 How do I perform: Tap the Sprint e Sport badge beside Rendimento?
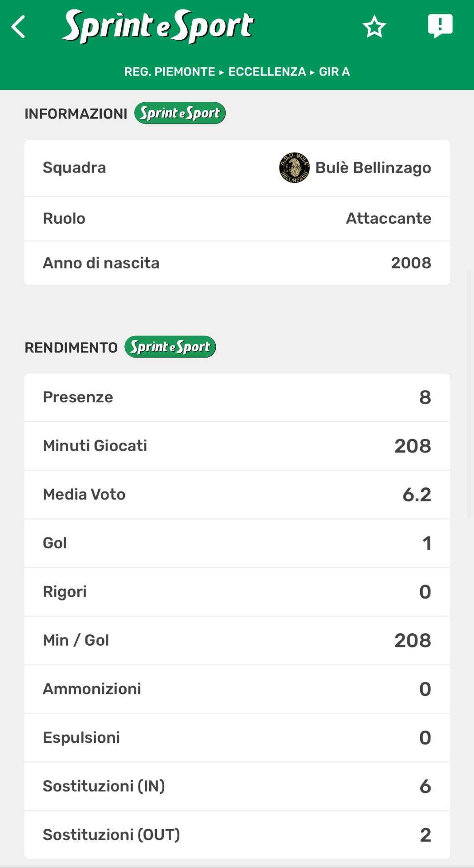tap(170, 347)
